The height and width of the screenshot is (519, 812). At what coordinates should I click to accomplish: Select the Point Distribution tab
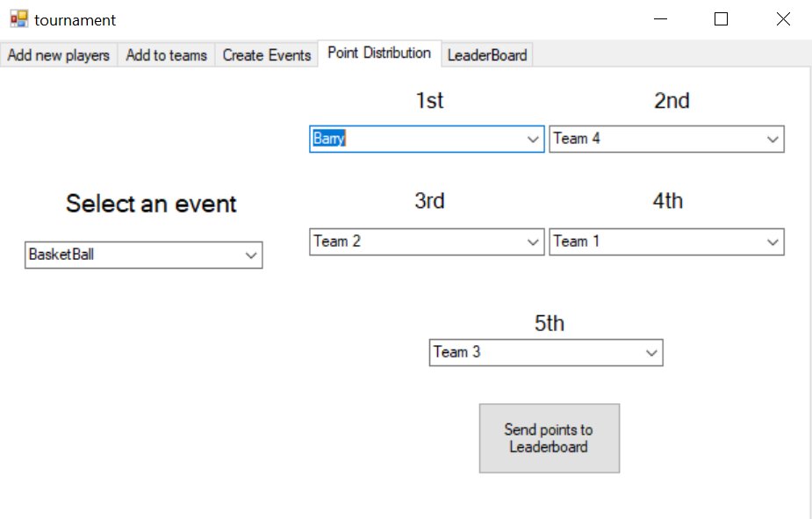379,54
